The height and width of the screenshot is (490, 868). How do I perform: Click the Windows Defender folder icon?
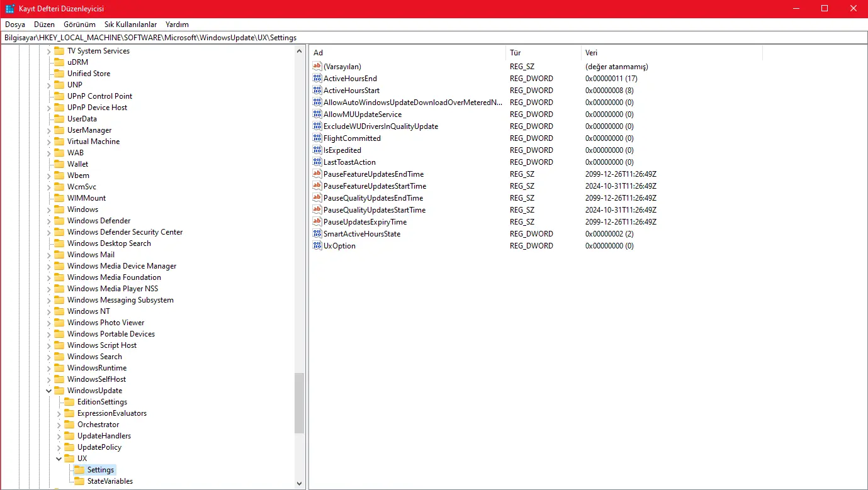[x=59, y=221]
